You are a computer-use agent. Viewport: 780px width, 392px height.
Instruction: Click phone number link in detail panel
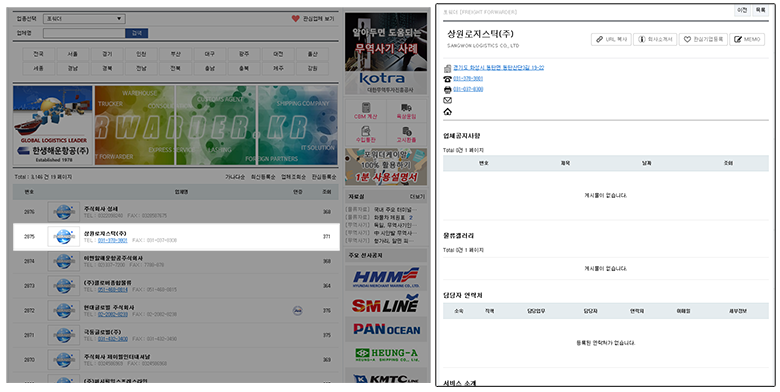[468, 79]
